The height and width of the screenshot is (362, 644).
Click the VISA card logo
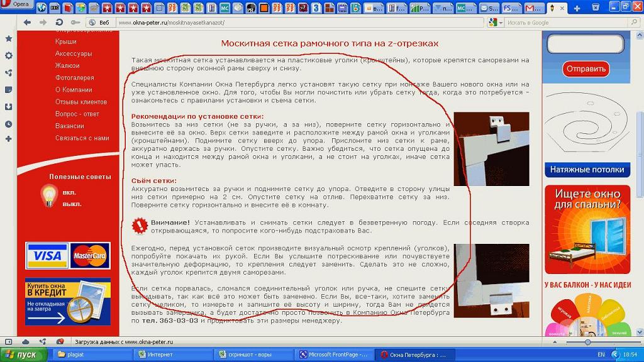point(47,256)
